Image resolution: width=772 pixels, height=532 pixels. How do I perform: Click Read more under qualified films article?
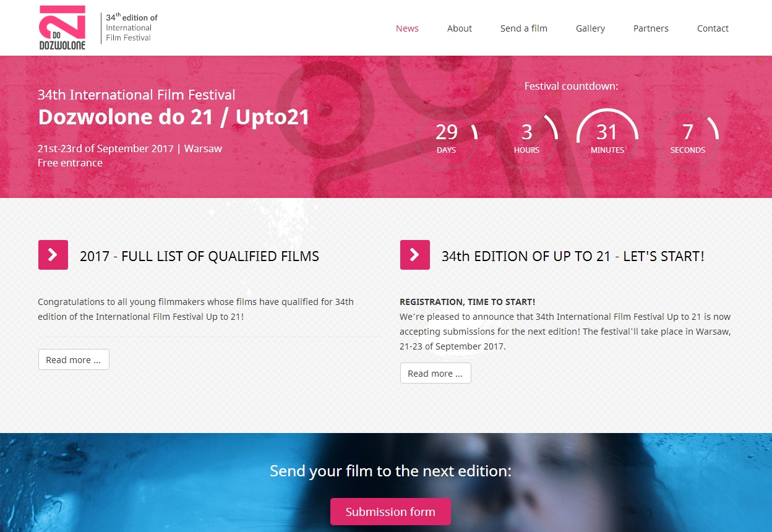(x=74, y=359)
